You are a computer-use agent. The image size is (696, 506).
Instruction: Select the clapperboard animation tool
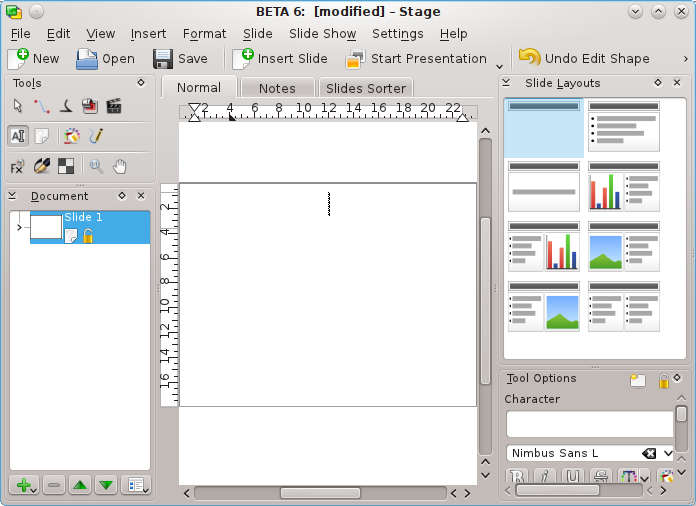pyautogui.click(x=113, y=106)
